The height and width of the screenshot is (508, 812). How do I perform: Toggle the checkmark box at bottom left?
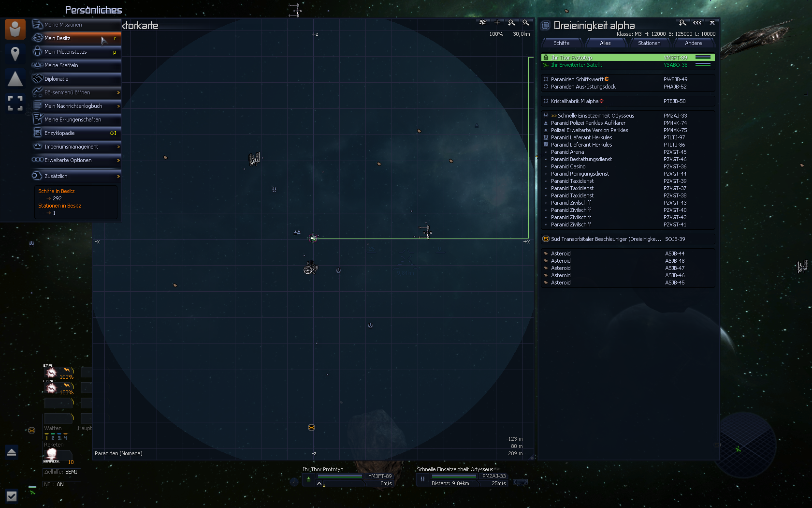12,496
